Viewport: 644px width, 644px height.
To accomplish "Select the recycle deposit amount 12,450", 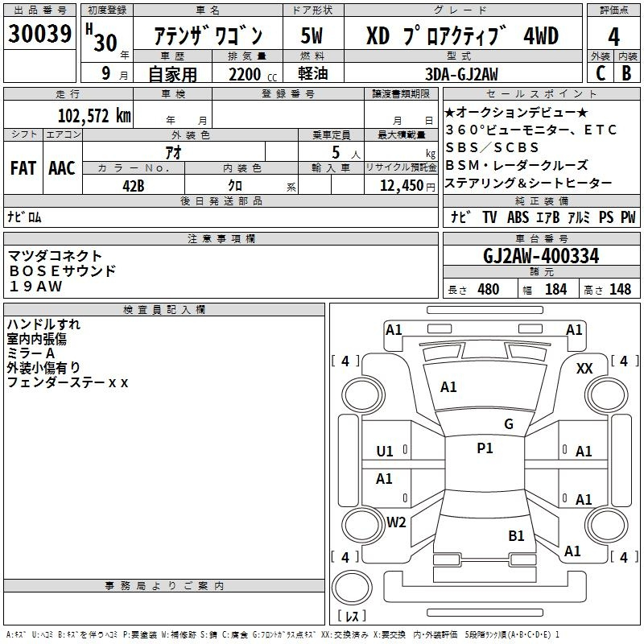I will tap(404, 186).
